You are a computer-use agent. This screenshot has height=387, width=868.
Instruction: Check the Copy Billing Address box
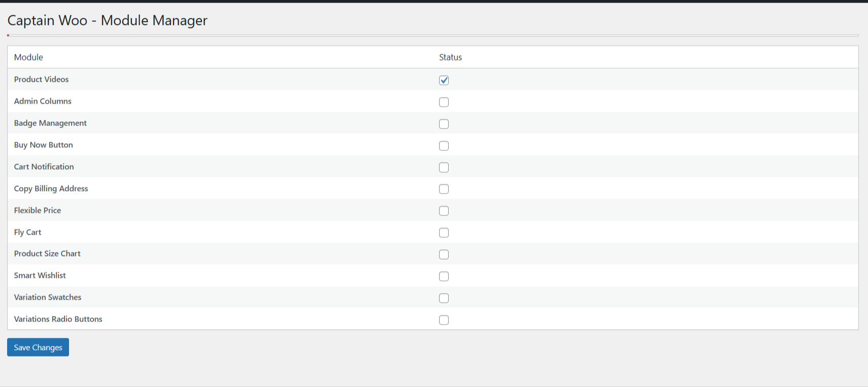pos(444,189)
